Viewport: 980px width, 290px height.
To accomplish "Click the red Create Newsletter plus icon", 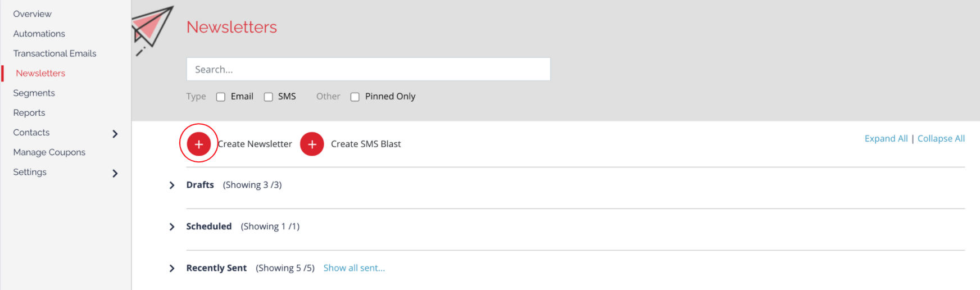I will [x=198, y=144].
